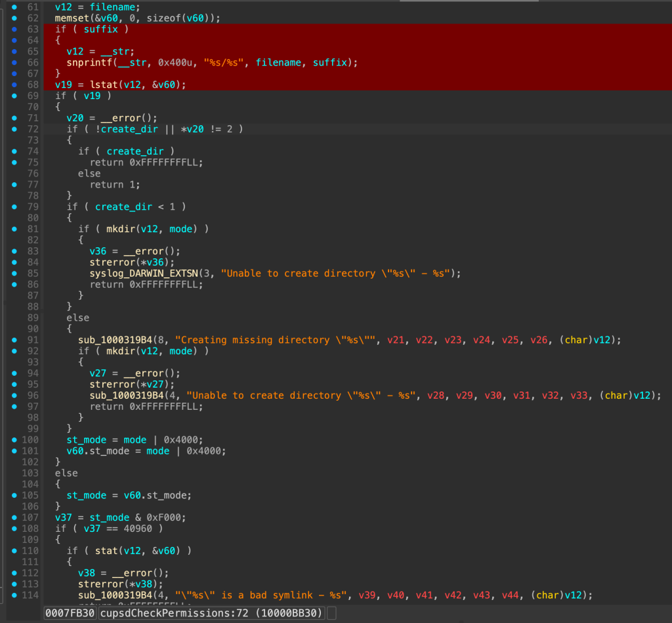Click the 0007FB30 offset in status bar
This screenshot has height=623, width=672.
[70, 613]
